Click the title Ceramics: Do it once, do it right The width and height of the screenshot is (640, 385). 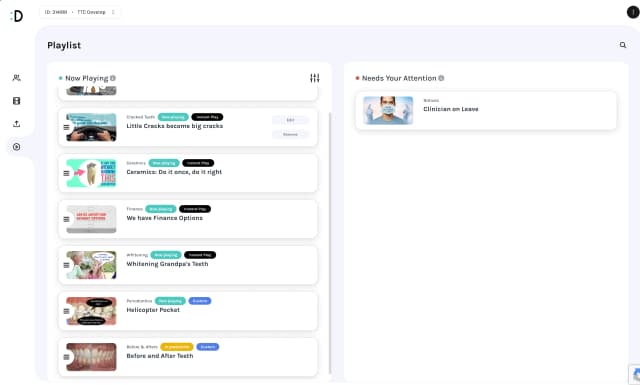tap(174, 172)
